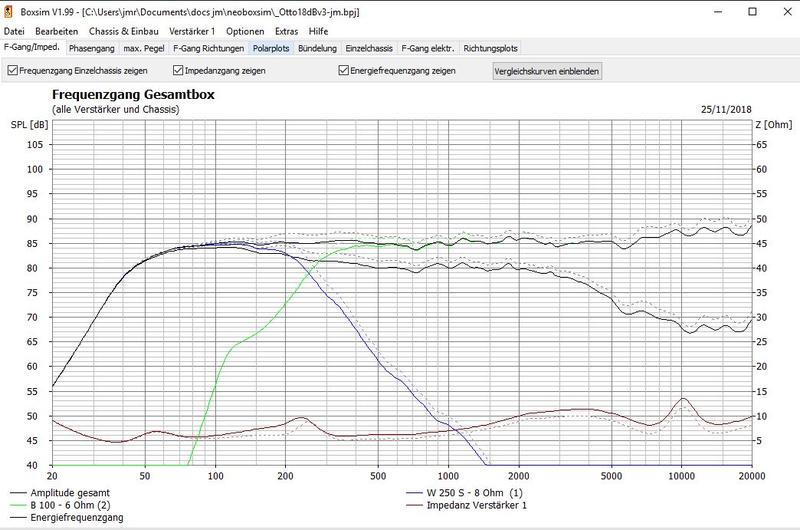
Task: Switch to the max. Pegel tab
Action: pos(144,47)
